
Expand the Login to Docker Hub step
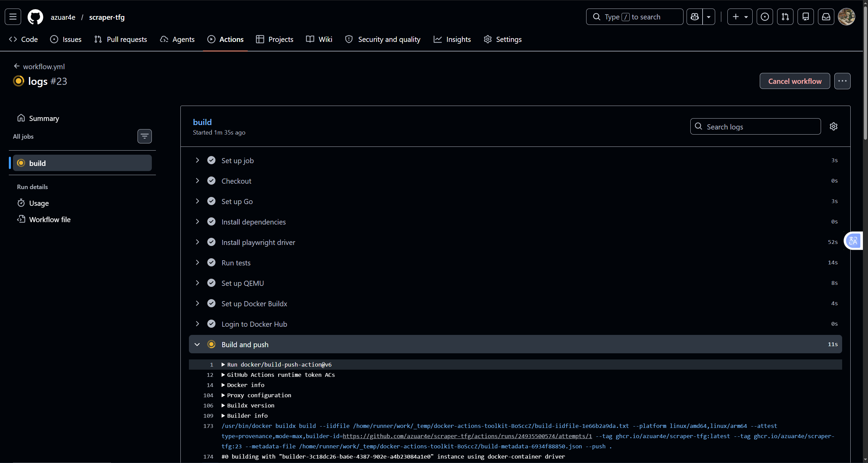click(515, 324)
